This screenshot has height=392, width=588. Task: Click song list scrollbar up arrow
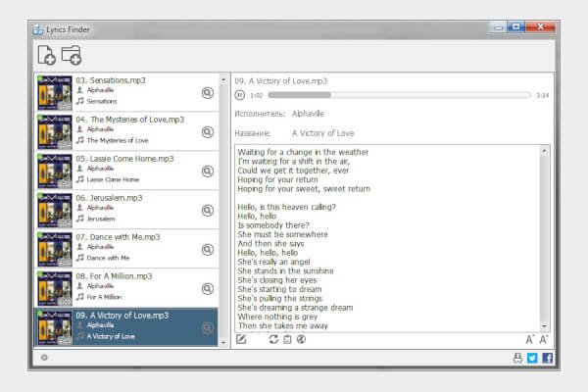[x=223, y=79]
